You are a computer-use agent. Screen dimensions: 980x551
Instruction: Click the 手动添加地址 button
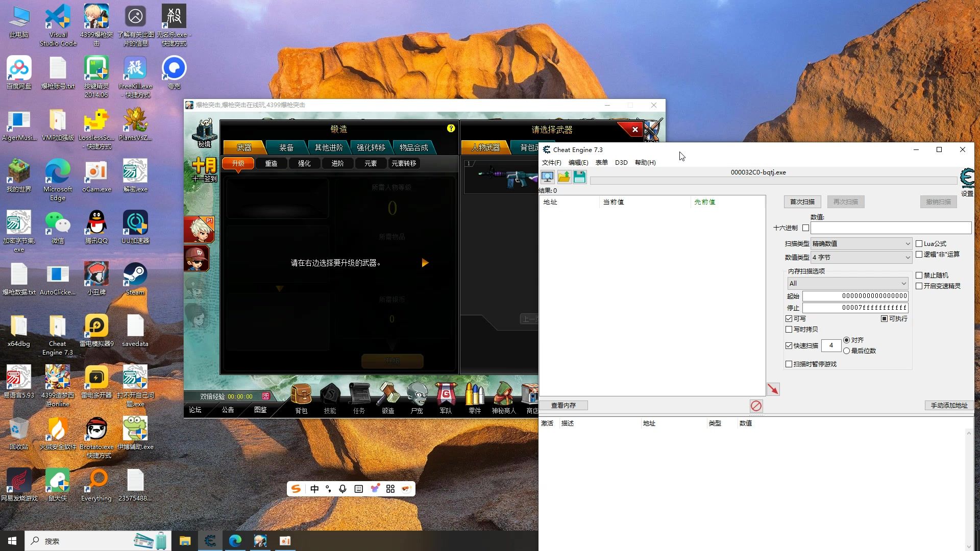[948, 406]
